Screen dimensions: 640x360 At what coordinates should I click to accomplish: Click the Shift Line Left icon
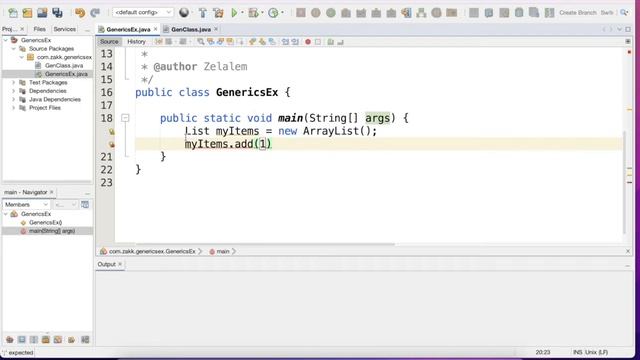pos(285,42)
